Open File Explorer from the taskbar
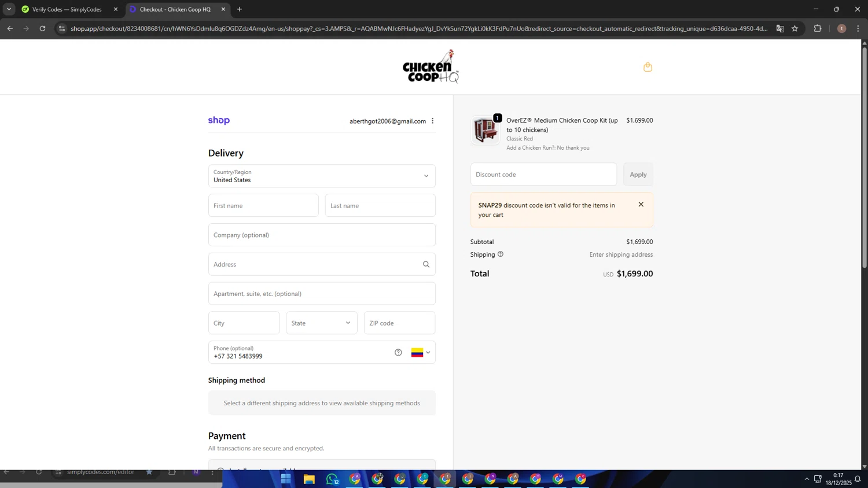868x488 pixels. (309, 479)
